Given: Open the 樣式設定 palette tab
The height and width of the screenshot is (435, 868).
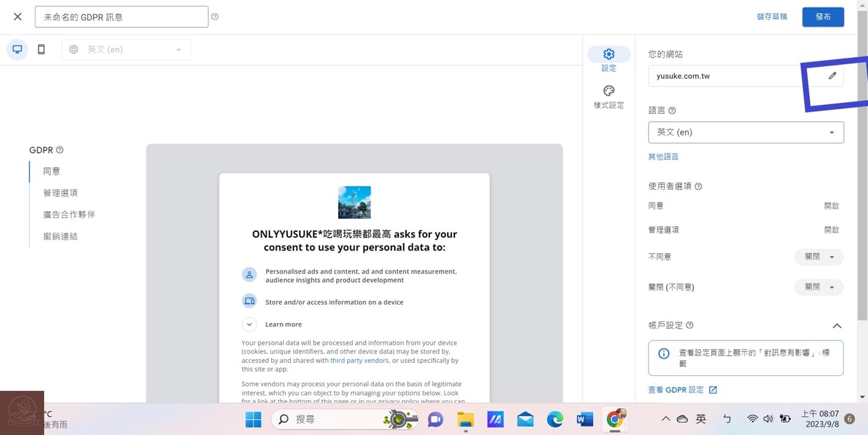Looking at the screenshot, I should [x=609, y=97].
